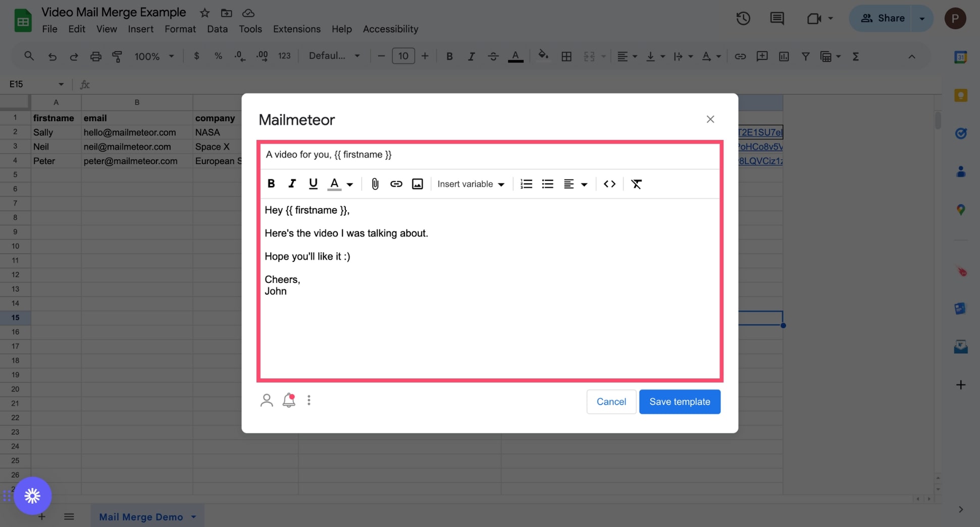Click redo in Sheets toolbar

(74, 57)
